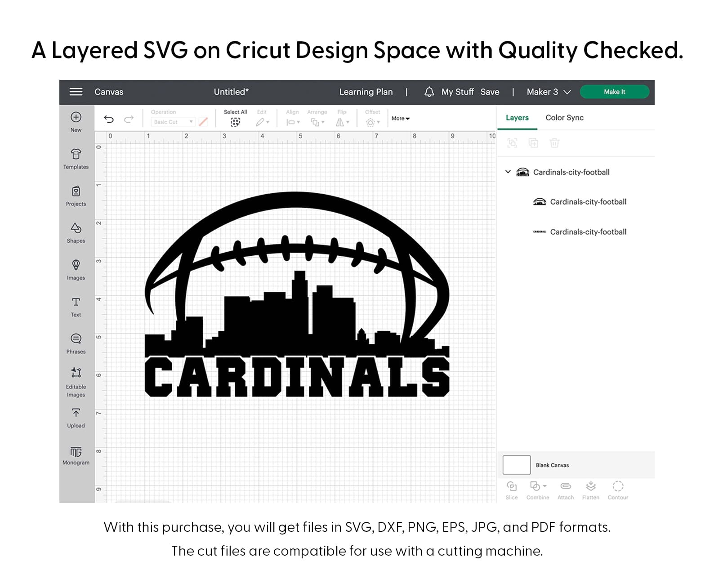Click the Undo arrow
Screen dimensions: 714x588
(109, 119)
